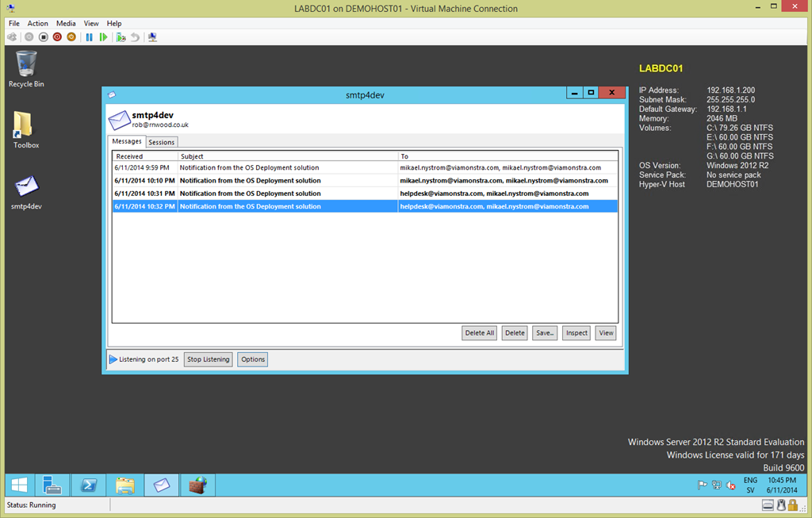The image size is (812, 518).
Task: Click the Inspect button
Action: pos(576,333)
